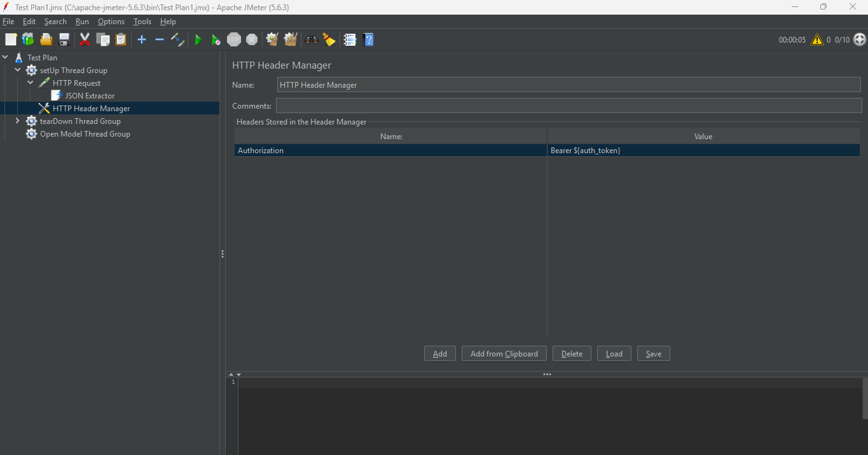Click the remote engines icon at right
This screenshot has width=868, height=455.
859,39
